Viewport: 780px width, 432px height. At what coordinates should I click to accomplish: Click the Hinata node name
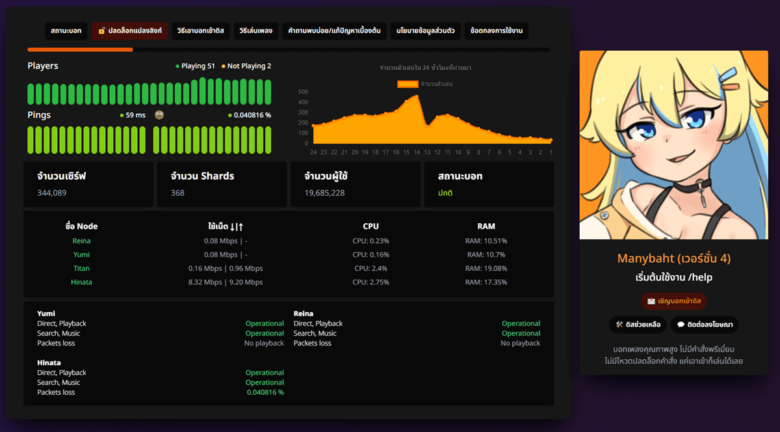[x=81, y=283]
